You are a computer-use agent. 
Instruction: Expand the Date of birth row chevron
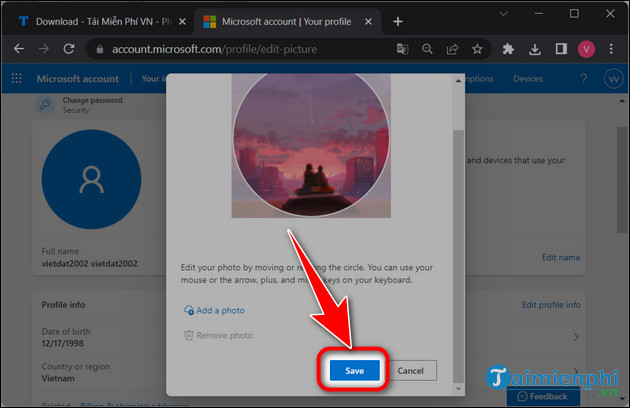[575, 337]
